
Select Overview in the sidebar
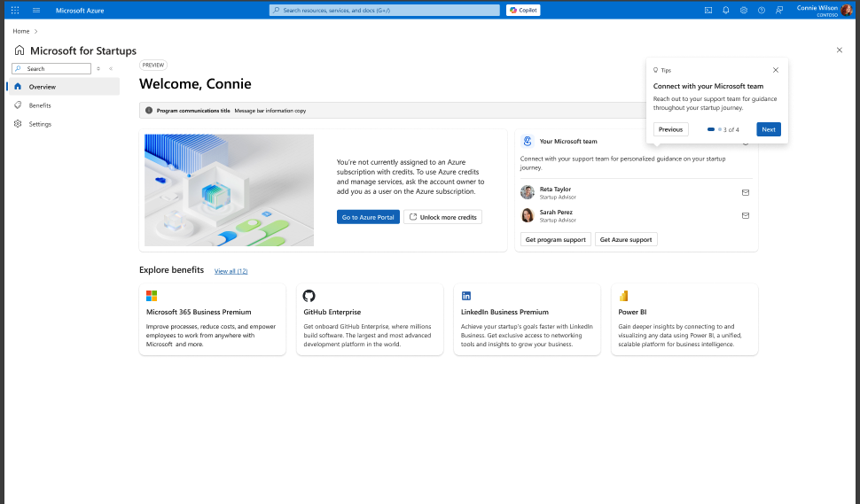(x=64, y=87)
